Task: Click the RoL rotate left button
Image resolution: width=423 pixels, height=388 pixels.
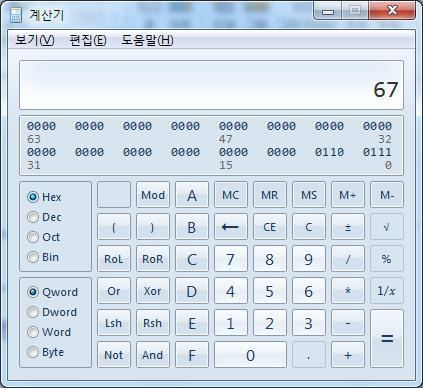Action: (x=114, y=259)
